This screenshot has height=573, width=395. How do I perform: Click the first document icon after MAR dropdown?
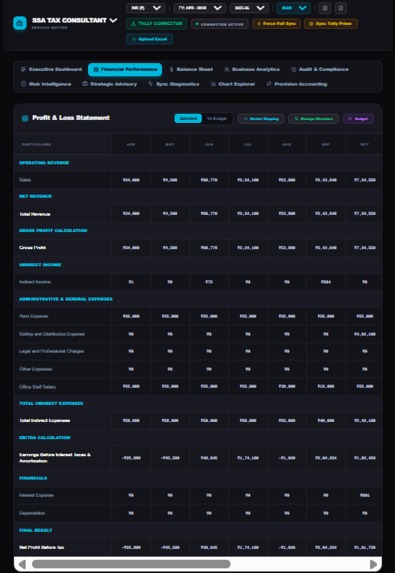coord(324,8)
